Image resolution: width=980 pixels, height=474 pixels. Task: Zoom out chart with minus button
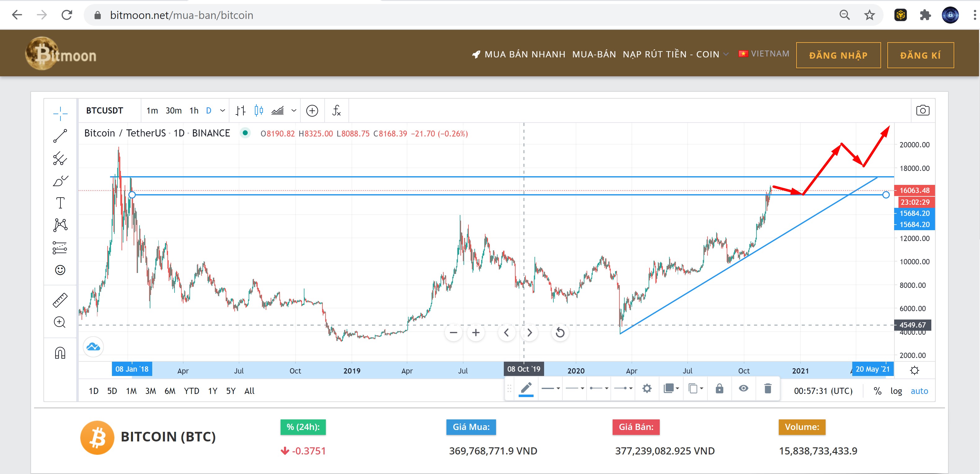click(454, 332)
